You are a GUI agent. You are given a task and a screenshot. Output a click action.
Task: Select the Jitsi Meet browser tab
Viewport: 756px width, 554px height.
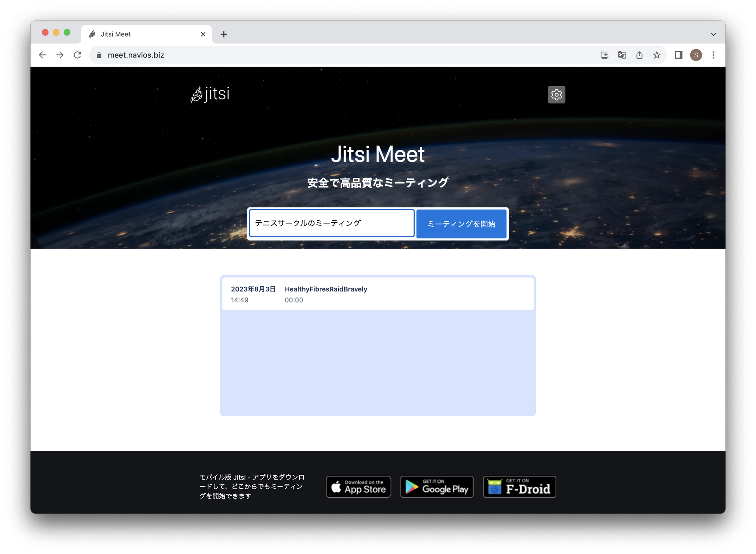click(146, 34)
